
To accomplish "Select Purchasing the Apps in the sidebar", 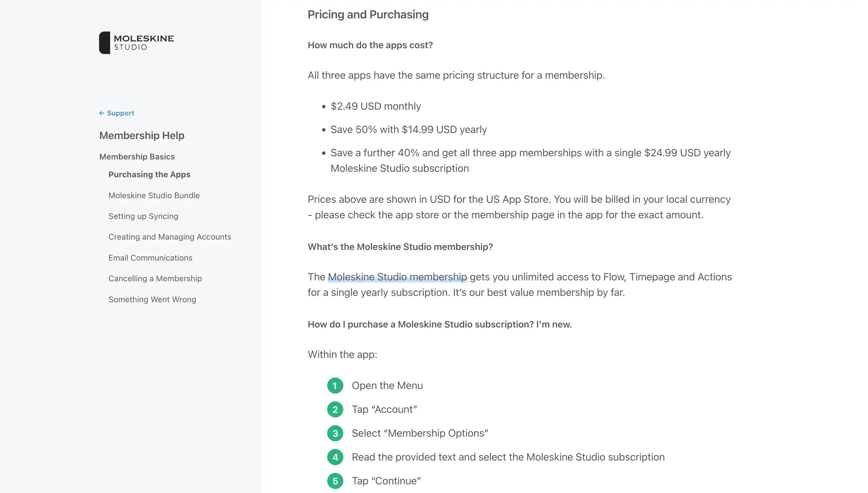I will (x=149, y=174).
